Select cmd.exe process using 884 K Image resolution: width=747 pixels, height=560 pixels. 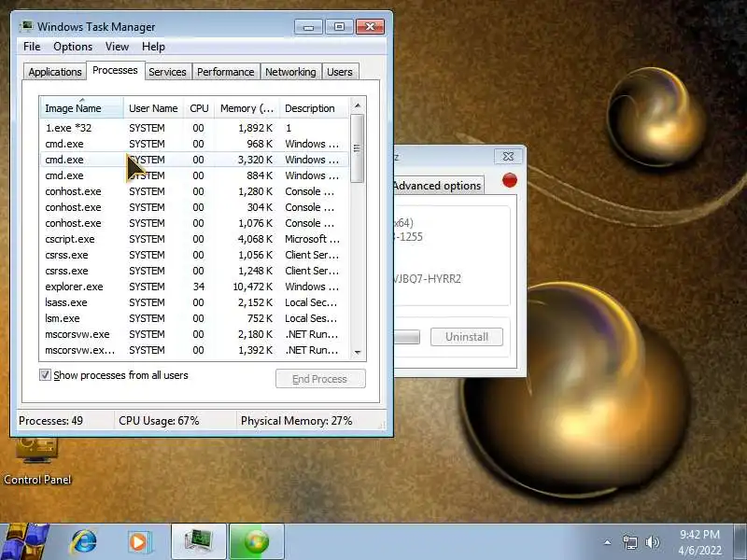click(x=194, y=175)
